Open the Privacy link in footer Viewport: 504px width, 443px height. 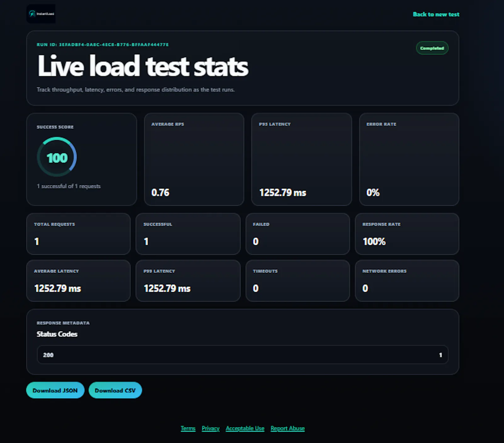[x=210, y=429]
